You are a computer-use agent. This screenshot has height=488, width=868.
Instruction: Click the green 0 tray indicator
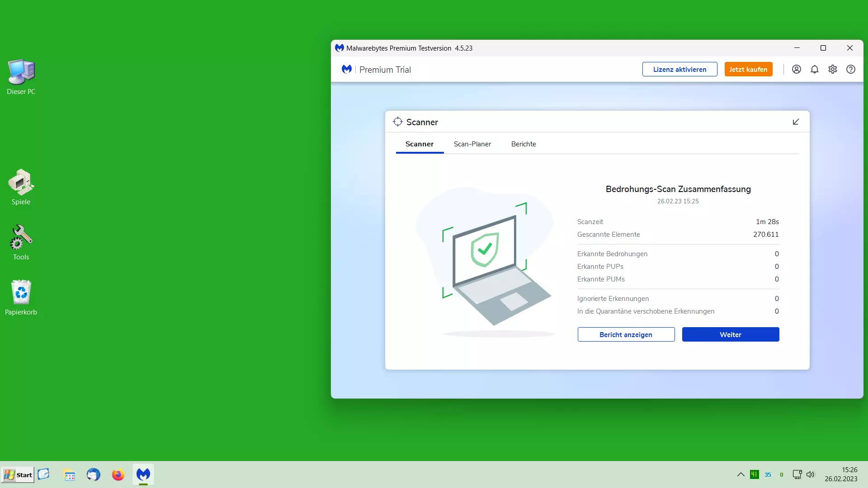click(x=781, y=474)
